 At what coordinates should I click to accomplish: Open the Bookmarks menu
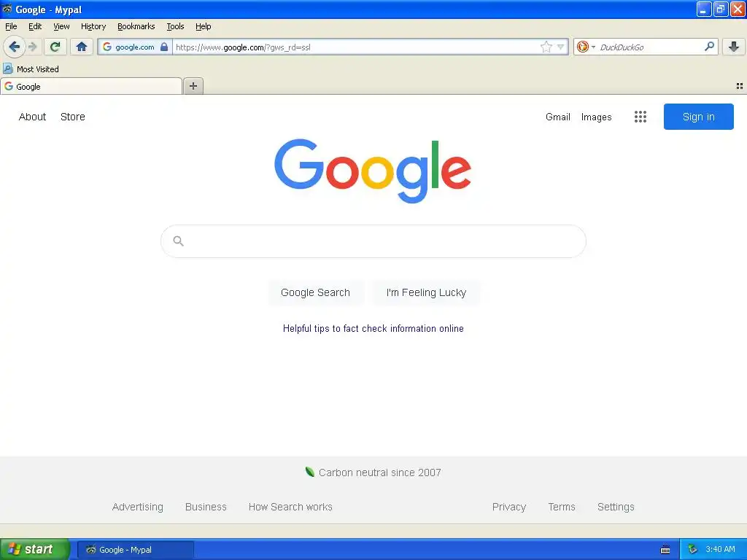136,26
